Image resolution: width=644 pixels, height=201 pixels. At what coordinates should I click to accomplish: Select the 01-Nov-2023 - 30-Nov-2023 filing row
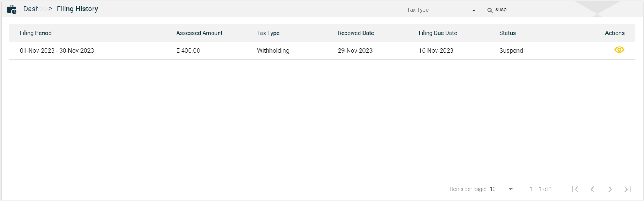(x=57, y=51)
